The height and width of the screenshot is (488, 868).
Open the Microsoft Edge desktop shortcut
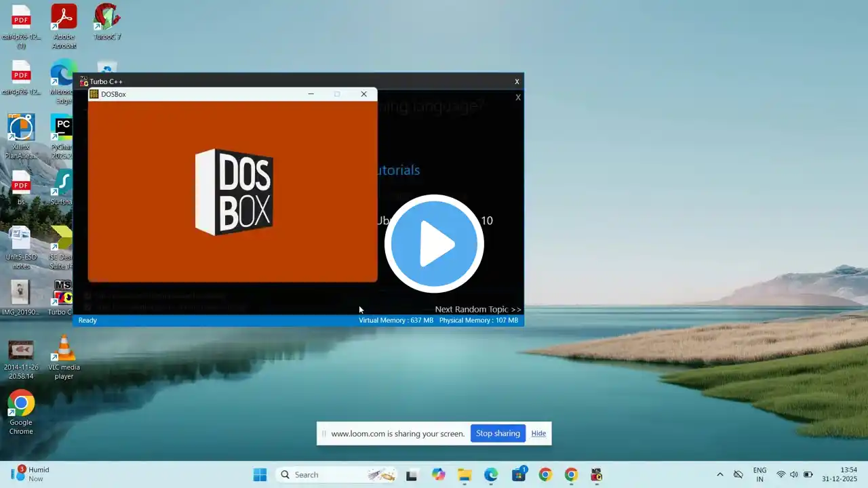click(x=62, y=82)
